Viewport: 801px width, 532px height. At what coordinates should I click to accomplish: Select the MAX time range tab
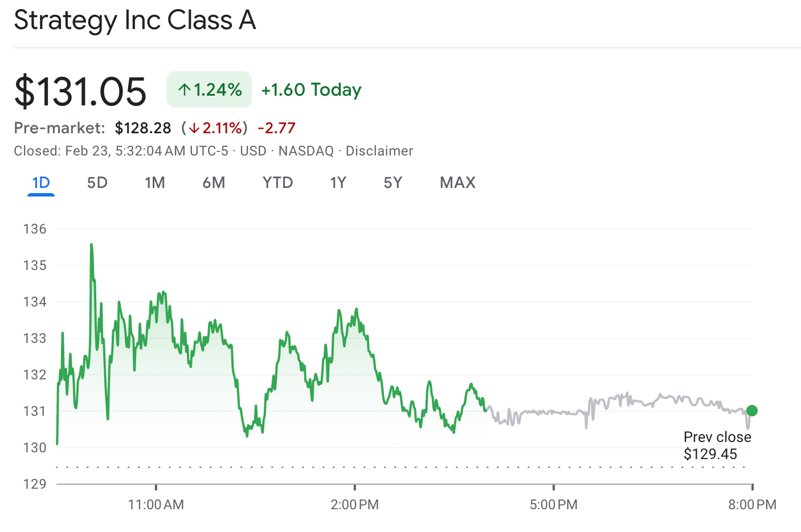coord(457,182)
